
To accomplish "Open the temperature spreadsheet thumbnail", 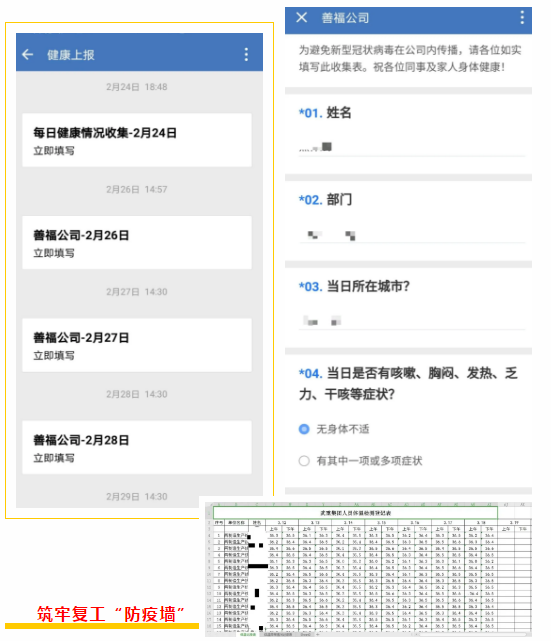I will click(368, 569).
